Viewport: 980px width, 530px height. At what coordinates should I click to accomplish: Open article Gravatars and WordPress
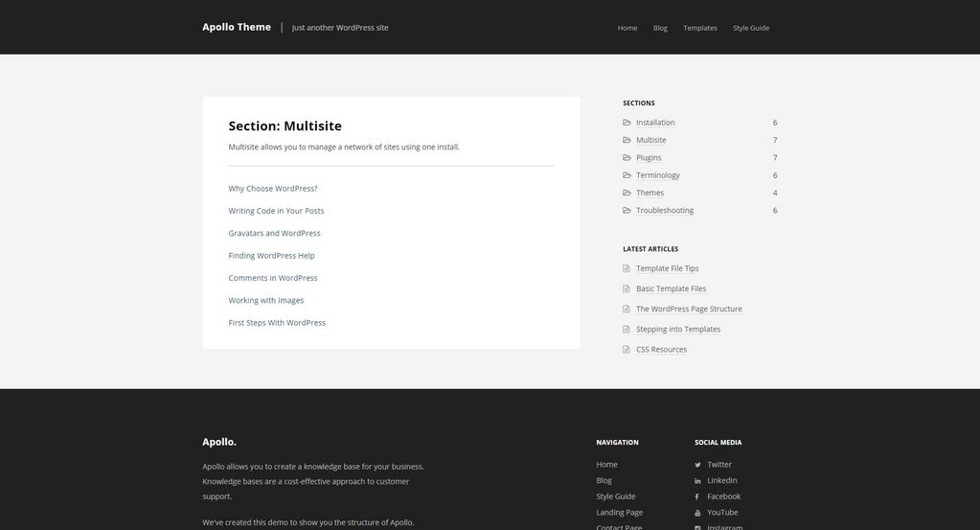274,233
